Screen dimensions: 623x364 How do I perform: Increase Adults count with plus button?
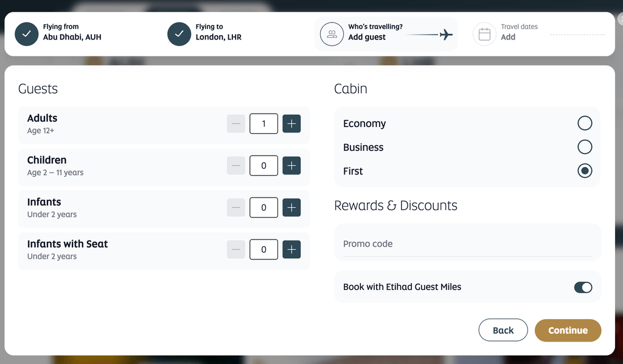pyautogui.click(x=291, y=123)
